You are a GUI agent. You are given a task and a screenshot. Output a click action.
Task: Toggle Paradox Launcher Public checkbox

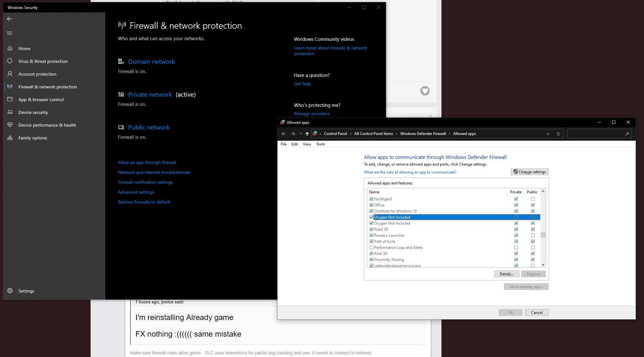[x=533, y=235]
